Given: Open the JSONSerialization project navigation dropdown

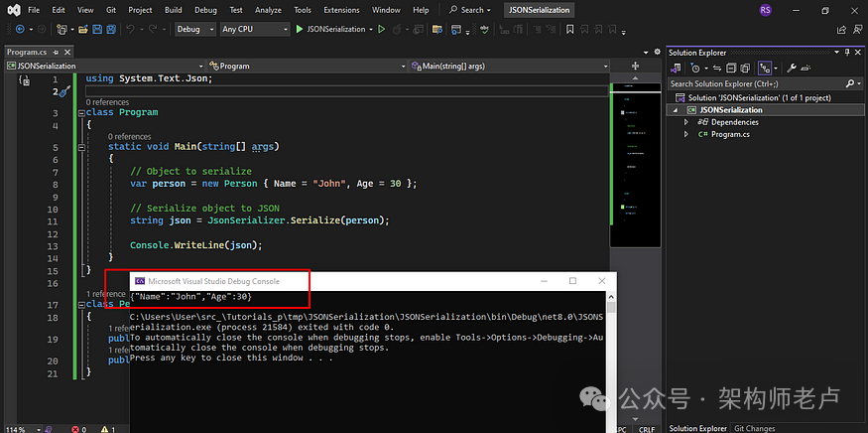Looking at the screenshot, I should (104, 66).
